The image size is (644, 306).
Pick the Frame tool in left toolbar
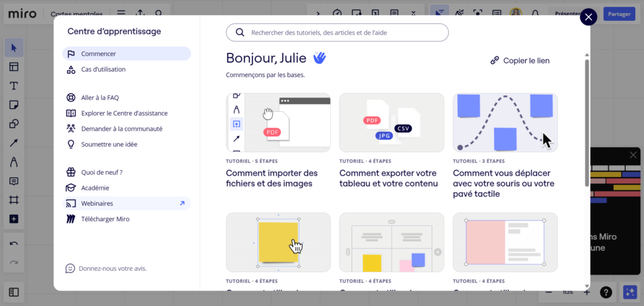14,200
